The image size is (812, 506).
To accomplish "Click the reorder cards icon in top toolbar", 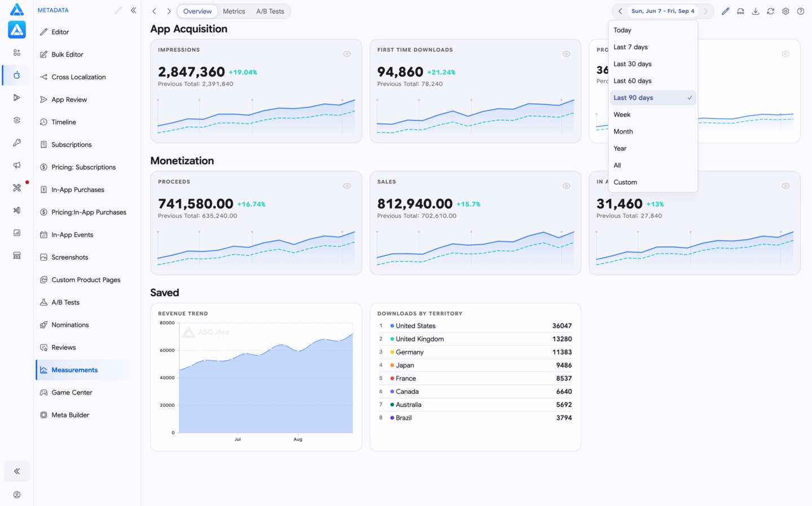I will [x=740, y=11].
